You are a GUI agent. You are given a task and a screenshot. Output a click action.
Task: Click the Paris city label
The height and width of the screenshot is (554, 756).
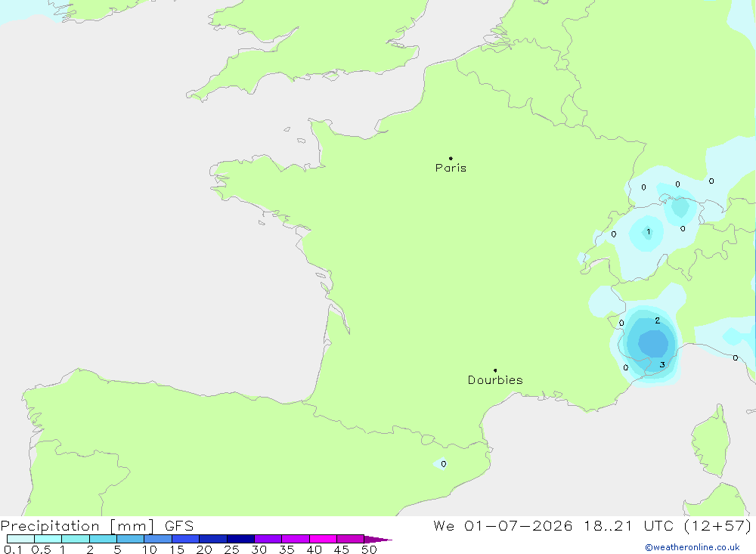coord(451,168)
